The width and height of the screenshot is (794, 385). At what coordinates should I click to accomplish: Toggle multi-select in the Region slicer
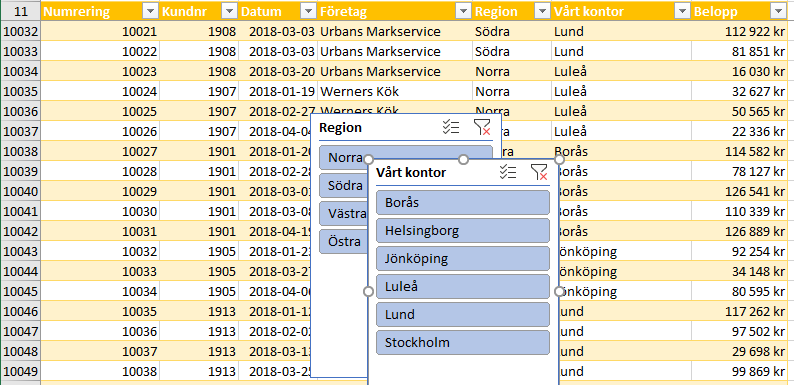[451, 127]
